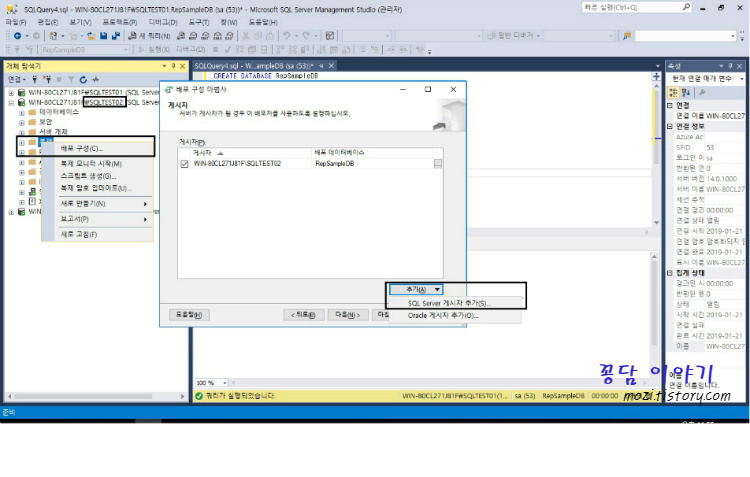Click the < 뒤로(B) button in wizard

pyautogui.click(x=304, y=315)
